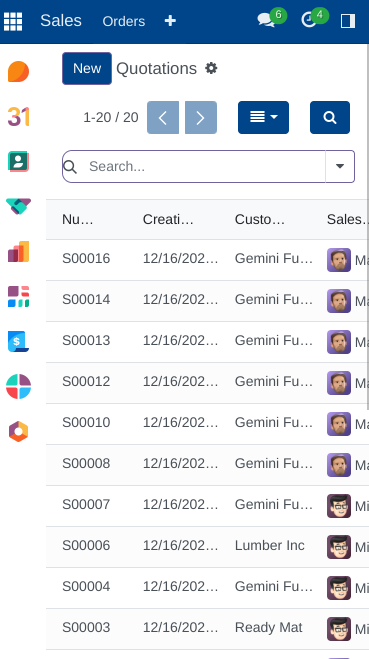The width and height of the screenshot is (369, 659).
Task: Open the Discuss app in sidebar
Action: pyautogui.click(x=18, y=71)
